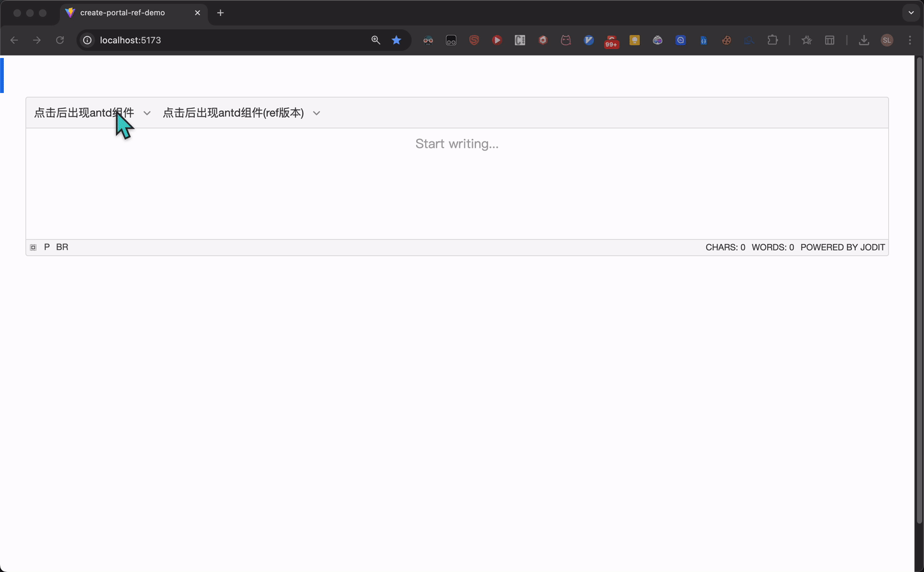924x572 pixels.
Task: Open the yellow lightbulb extension
Action: pyautogui.click(x=635, y=40)
